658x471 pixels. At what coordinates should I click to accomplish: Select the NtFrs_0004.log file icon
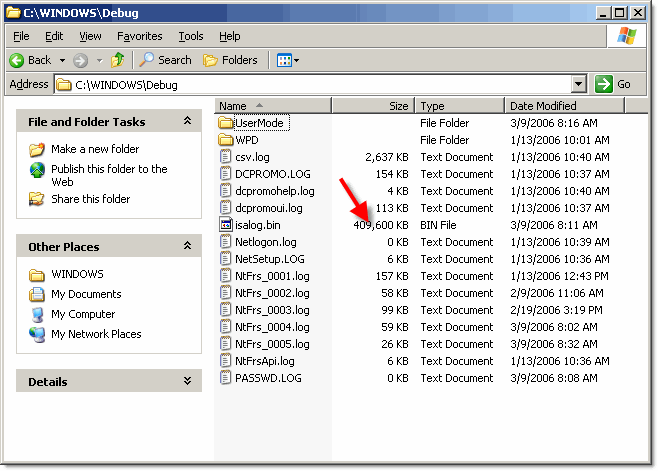225,327
